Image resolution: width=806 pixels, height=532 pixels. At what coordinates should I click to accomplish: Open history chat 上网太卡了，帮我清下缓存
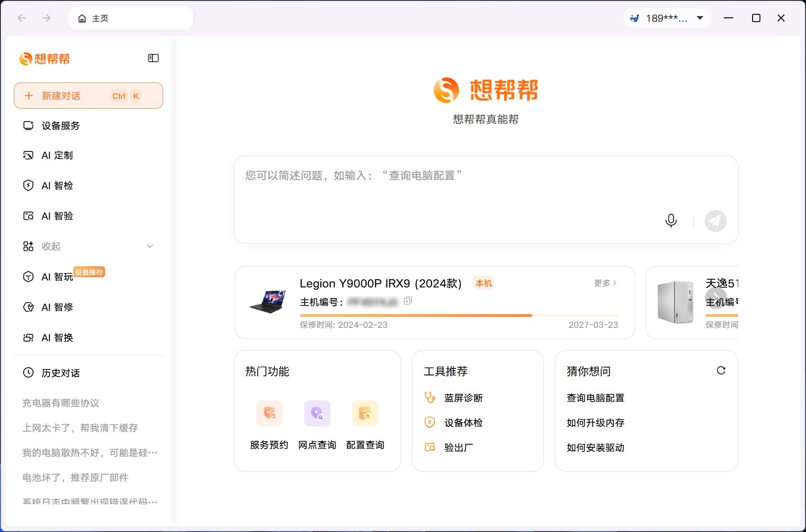(80, 428)
